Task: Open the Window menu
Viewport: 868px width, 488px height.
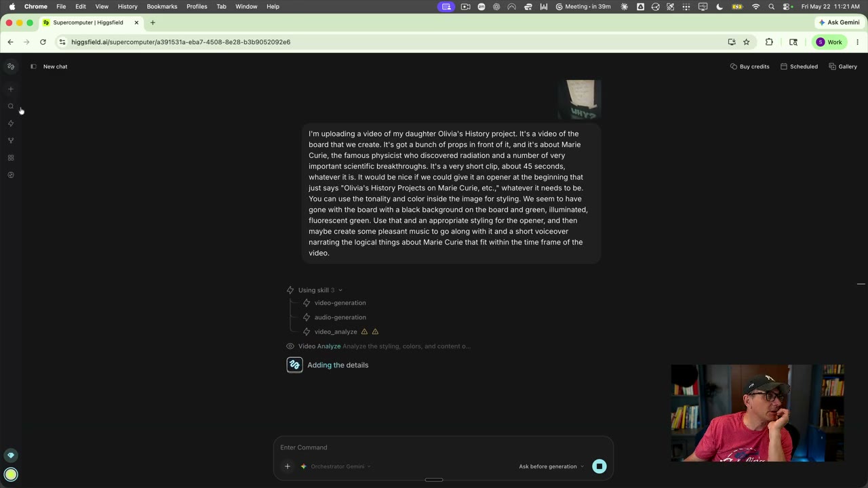Action: point(246,6)
